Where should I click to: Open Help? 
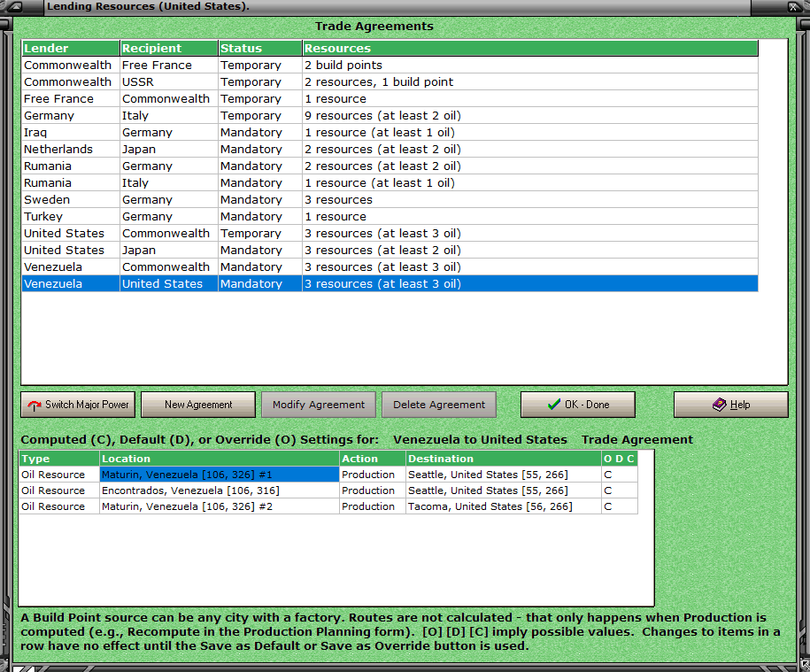[x=731, y=405]
